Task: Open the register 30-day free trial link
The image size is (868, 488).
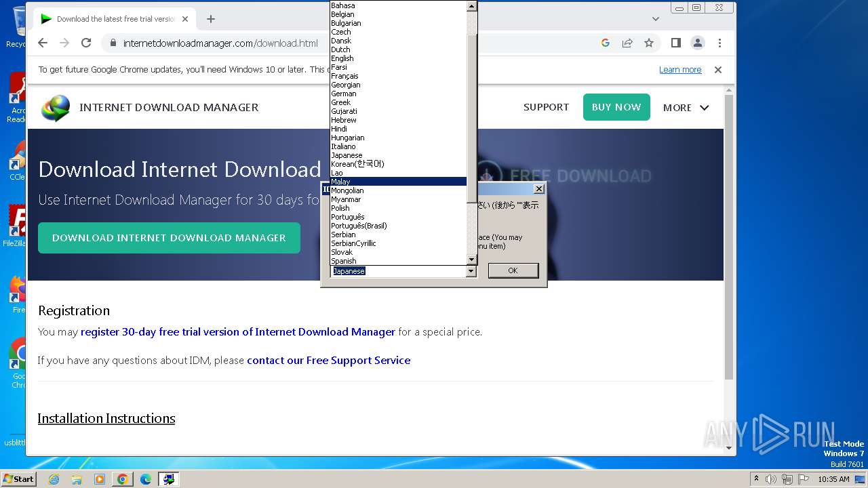Action: [238, 332]
